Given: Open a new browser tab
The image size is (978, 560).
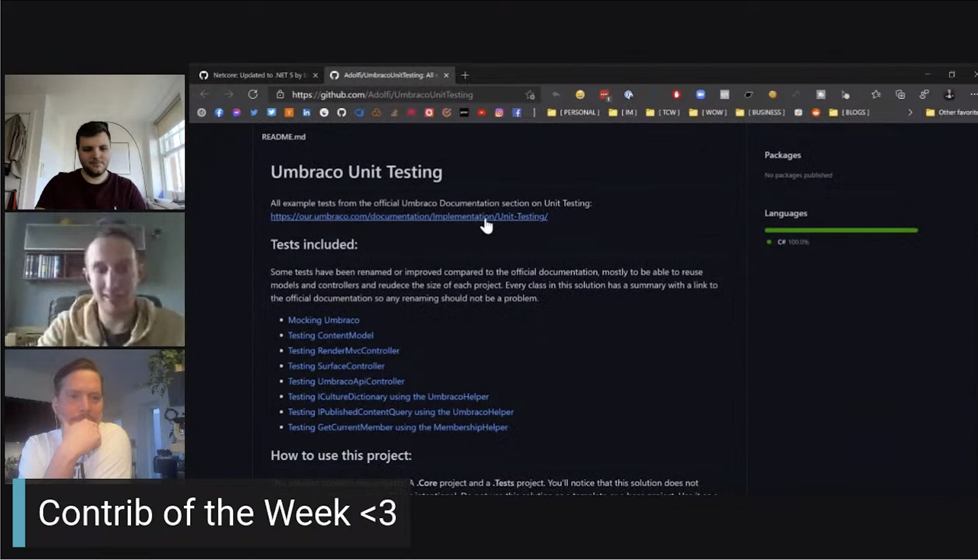Looking at the screenshot, I should tap(465, 75).
